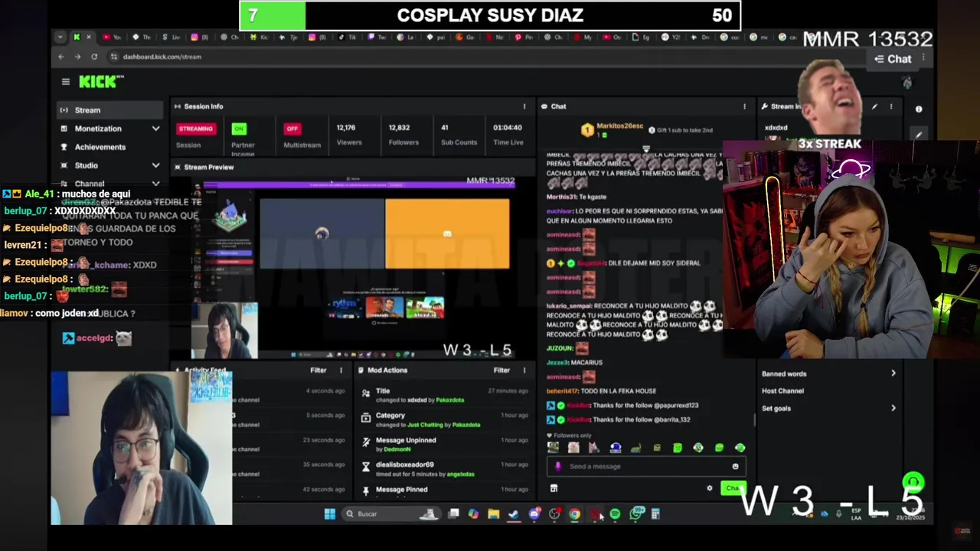Image resolution: width=980 pixels, height=551 pixels.
Task: Select the last green emote in emote row
Action: point(740,448)
